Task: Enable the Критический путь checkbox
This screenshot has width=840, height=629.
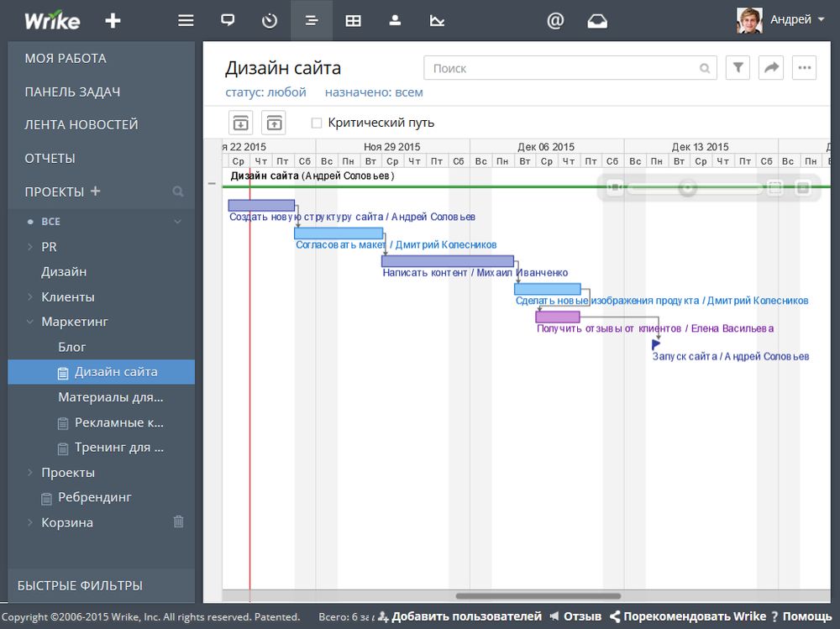Action: coord(317,123)
